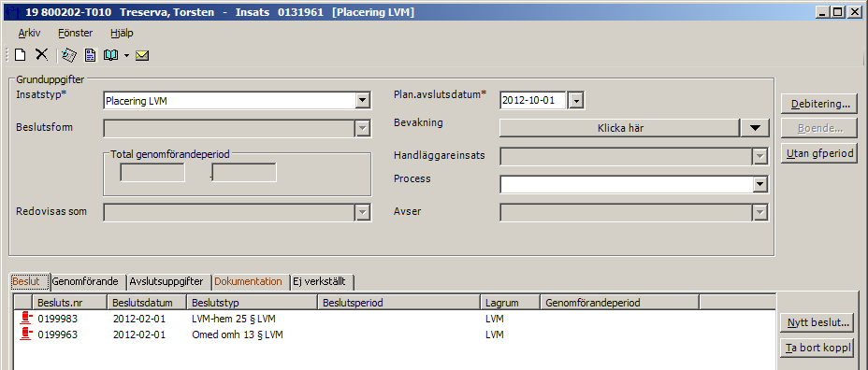Click the envelope message toolbar icon
The width and height of the screenshot is (868, 370).
coord(142,55)
